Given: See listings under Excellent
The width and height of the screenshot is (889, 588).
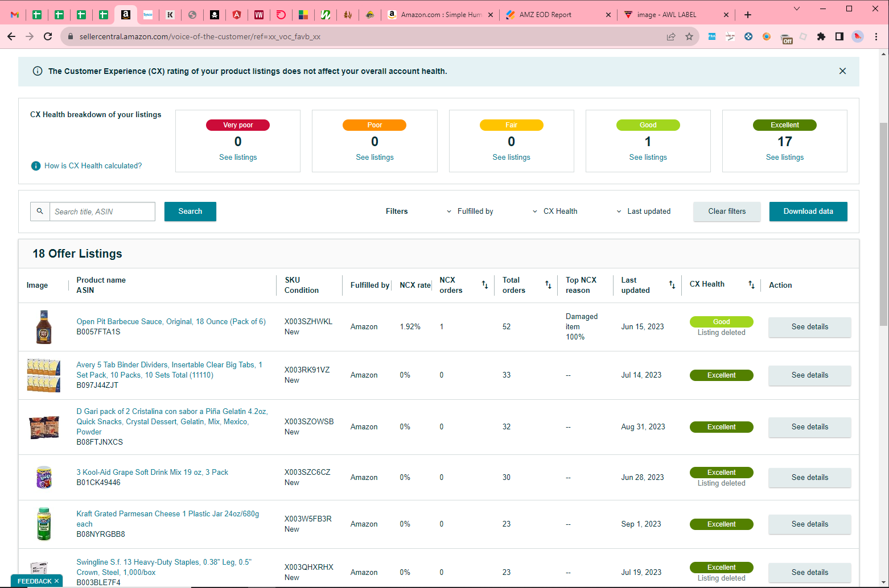Looking at the screenshot, I should tap(785, 158).
